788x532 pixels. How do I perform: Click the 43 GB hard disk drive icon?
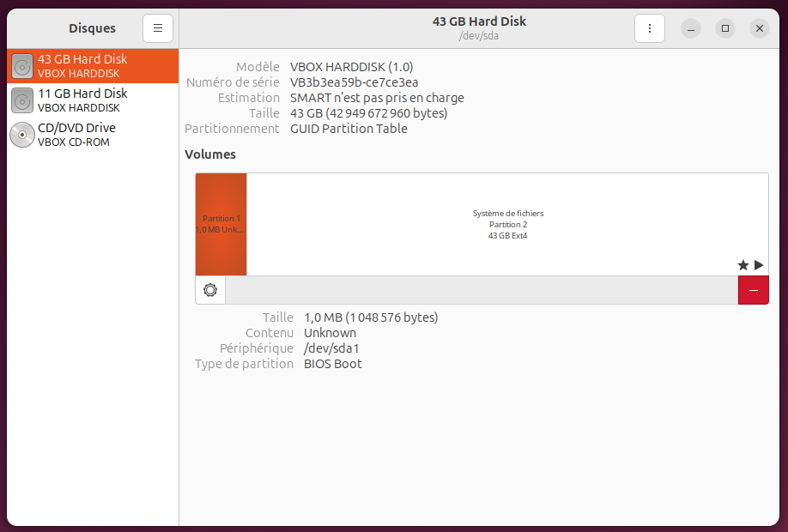pos(22,66)
